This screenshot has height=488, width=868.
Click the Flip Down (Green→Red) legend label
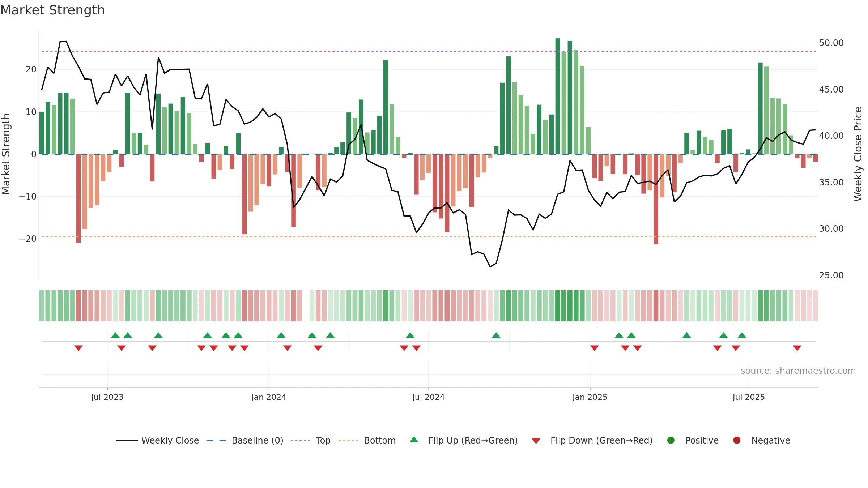(x=601, y=440)
